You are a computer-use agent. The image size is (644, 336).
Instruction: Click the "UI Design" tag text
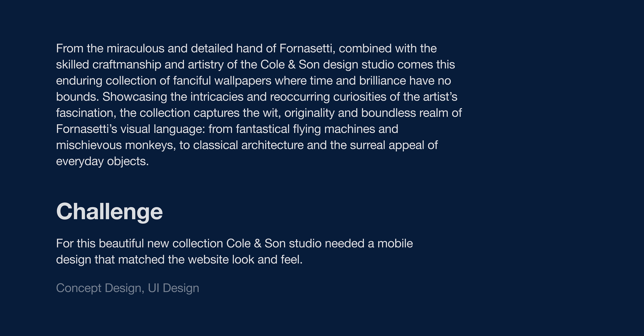point(174,288)
